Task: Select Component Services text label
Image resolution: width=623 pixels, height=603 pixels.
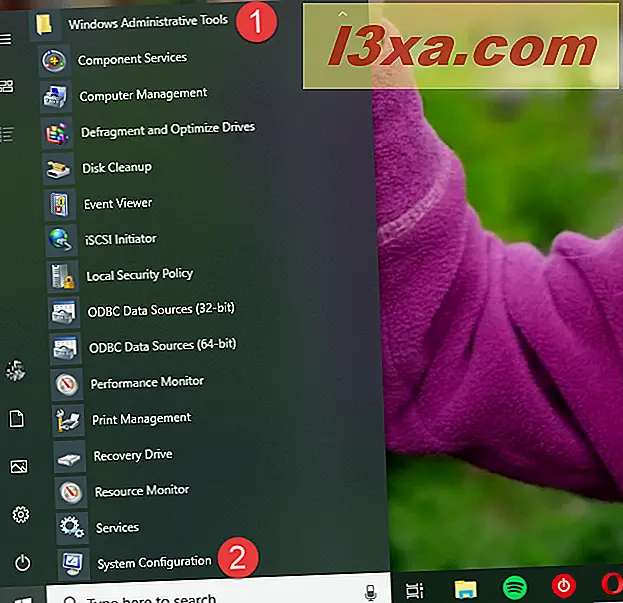Action: (x=132, y=59)
